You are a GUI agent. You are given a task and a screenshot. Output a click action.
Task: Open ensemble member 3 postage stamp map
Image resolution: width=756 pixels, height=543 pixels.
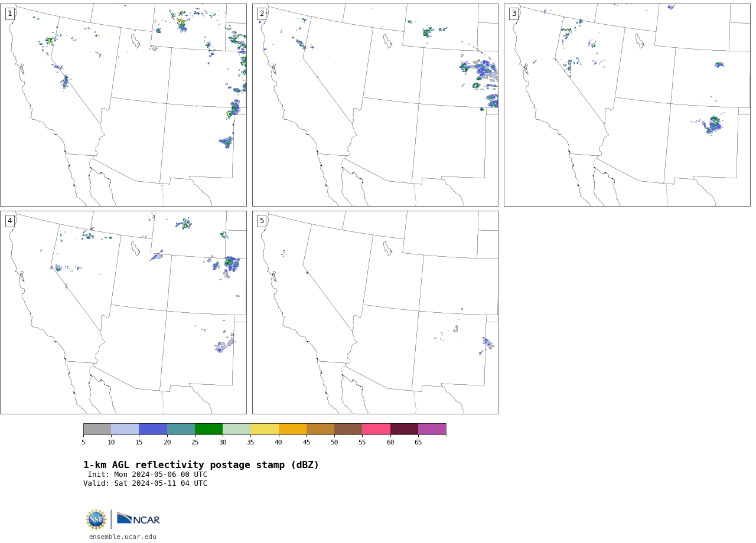click(627, 105)
